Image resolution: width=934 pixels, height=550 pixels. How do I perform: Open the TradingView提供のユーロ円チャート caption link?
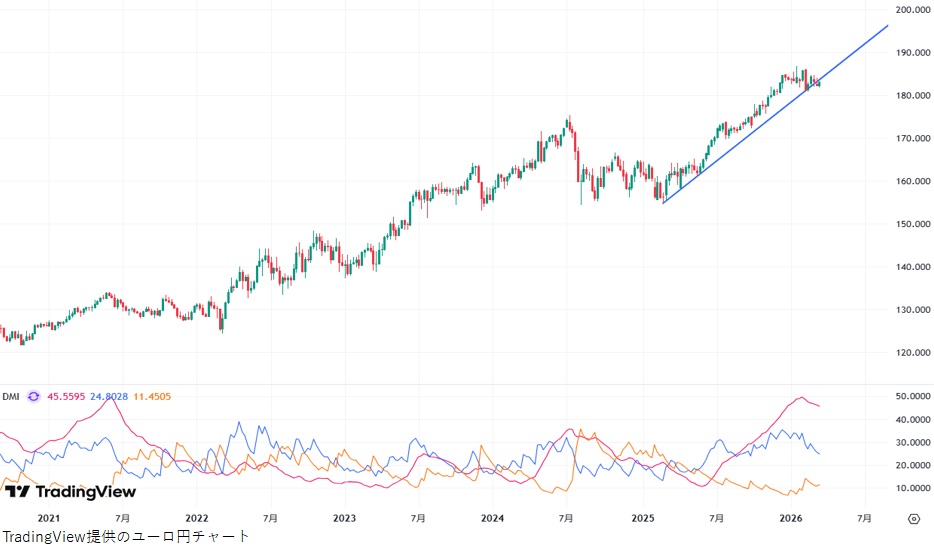pyautogui.click(x=125, y=537)
